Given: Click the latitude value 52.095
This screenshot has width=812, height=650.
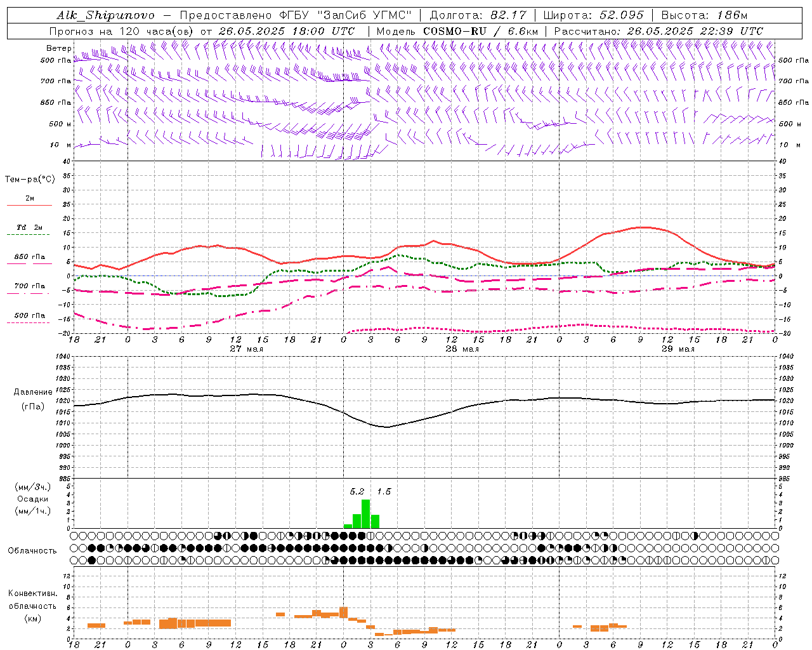Looking at the screenshot, I should 622,15.
